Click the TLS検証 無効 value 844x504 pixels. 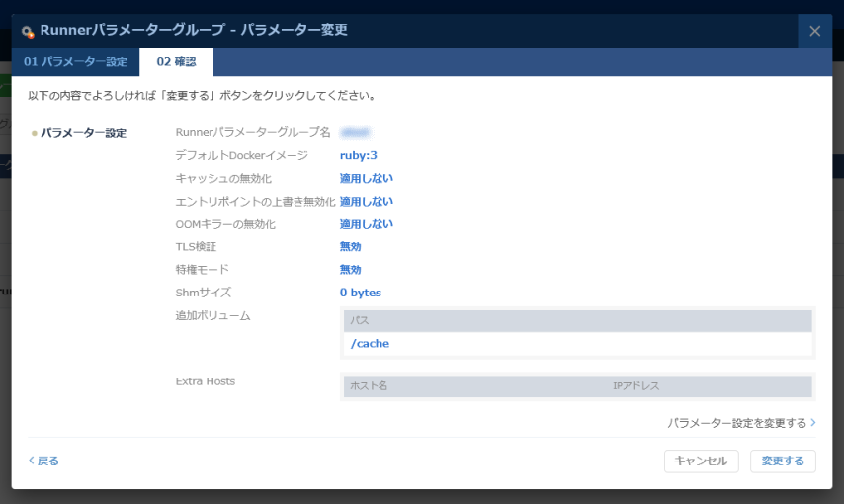click(351, 247)
